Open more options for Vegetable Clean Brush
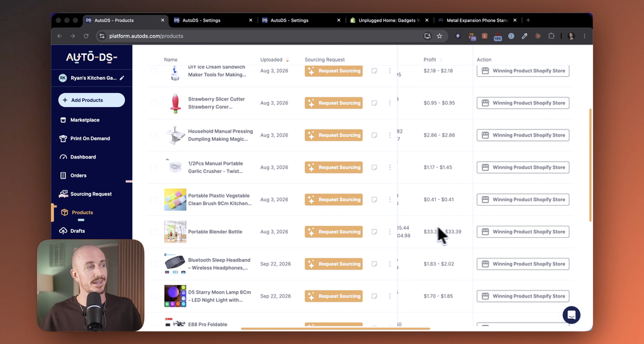This screenshot has height=344, width=644. pos(390,199)
